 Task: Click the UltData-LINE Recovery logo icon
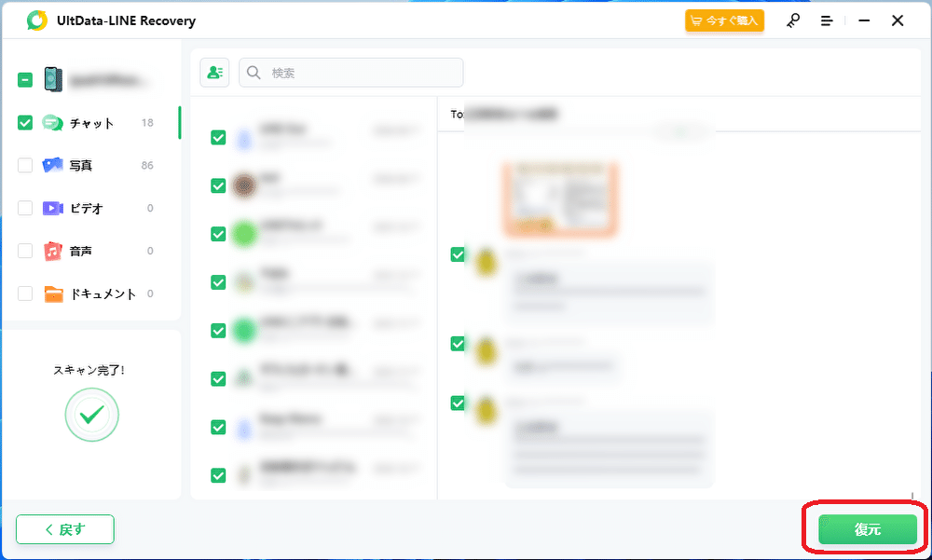(x=37, y=20)
